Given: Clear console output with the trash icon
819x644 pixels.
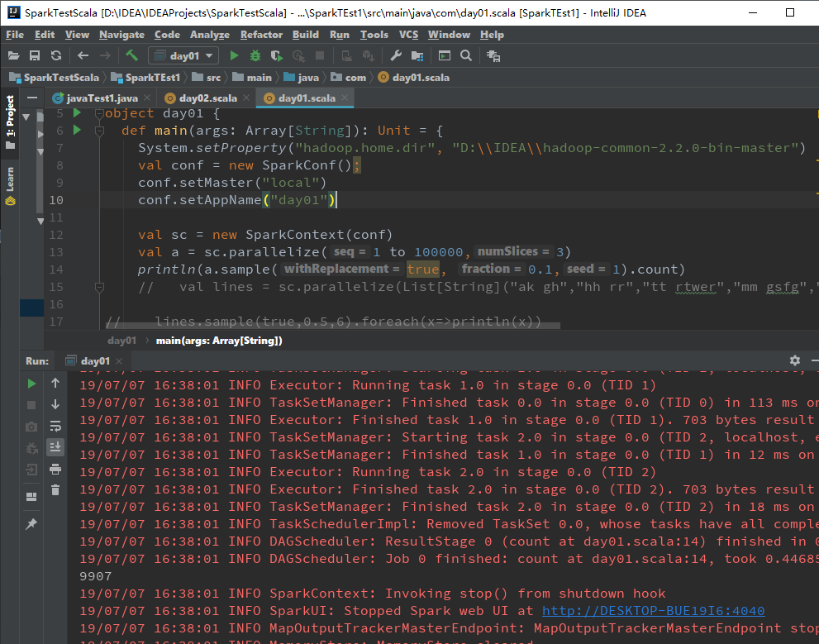Looking at the screenshot, I should coord(55,490).
